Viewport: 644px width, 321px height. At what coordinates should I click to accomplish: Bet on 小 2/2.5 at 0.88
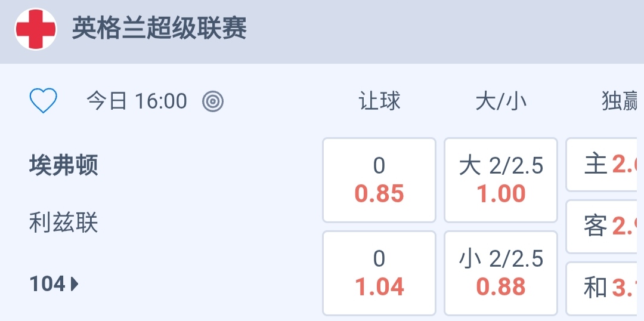501,273
